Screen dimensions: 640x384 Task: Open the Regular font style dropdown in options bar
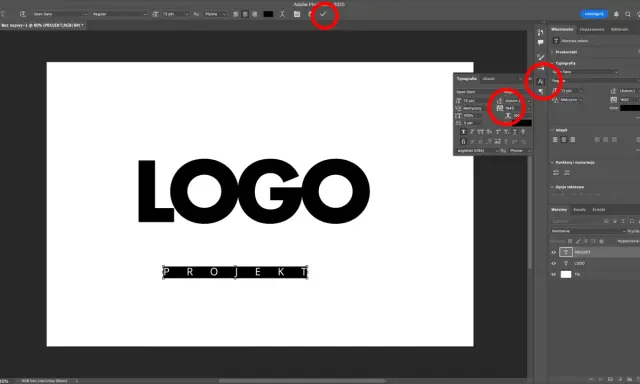coord(119,14)
